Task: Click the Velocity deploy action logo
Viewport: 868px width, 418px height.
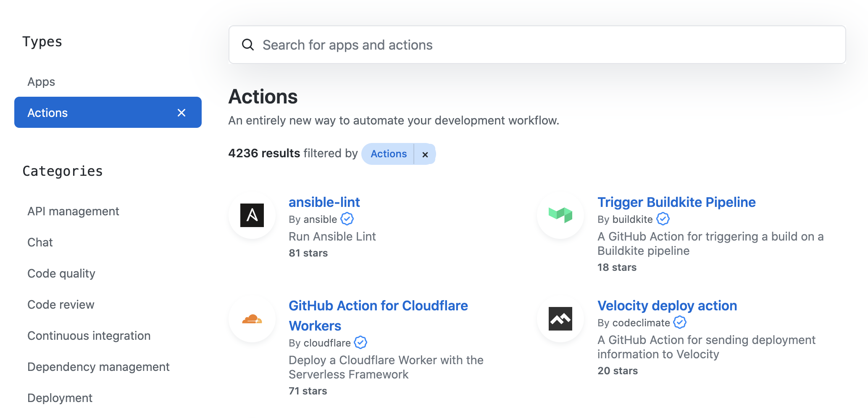Action: pos(560,319)
